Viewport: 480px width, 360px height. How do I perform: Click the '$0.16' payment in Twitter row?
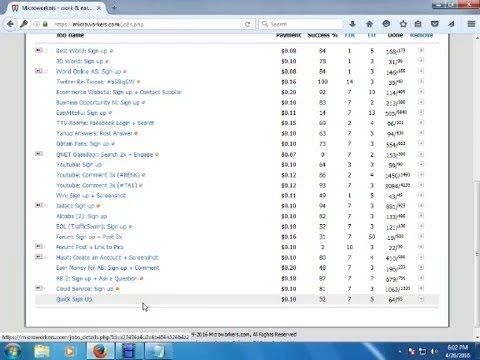(x=289, y=82)
